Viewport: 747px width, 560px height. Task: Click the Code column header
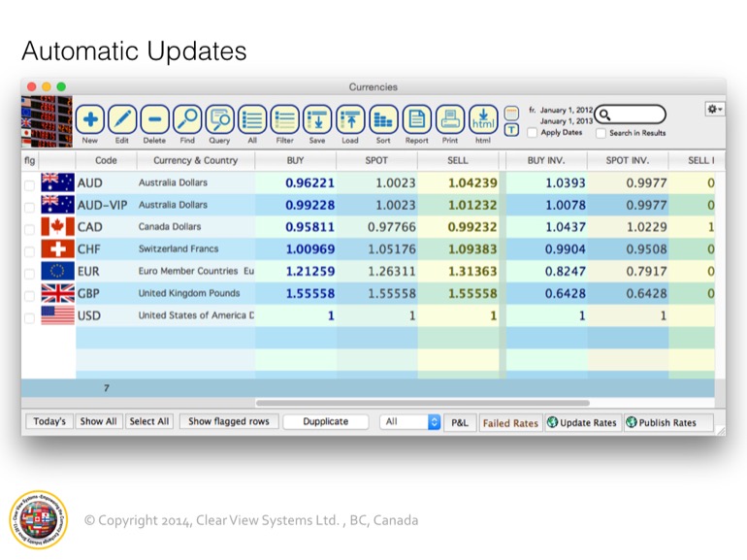pos(106,160)
